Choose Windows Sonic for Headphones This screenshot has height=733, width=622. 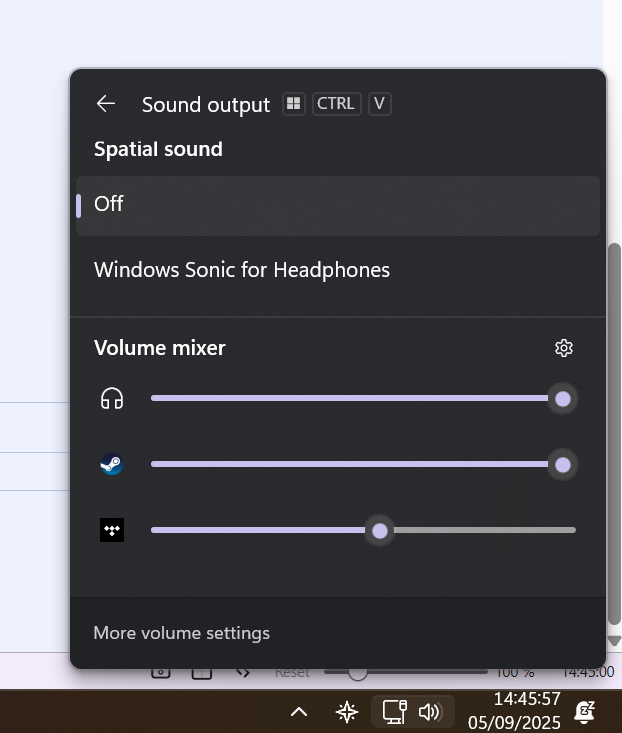(337, 270)
